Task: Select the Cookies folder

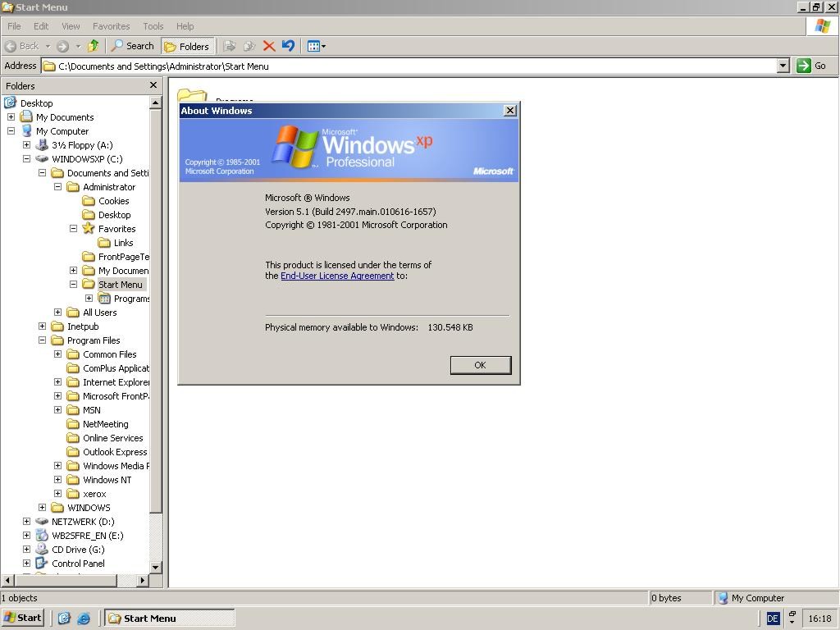Action: point(113,201)
